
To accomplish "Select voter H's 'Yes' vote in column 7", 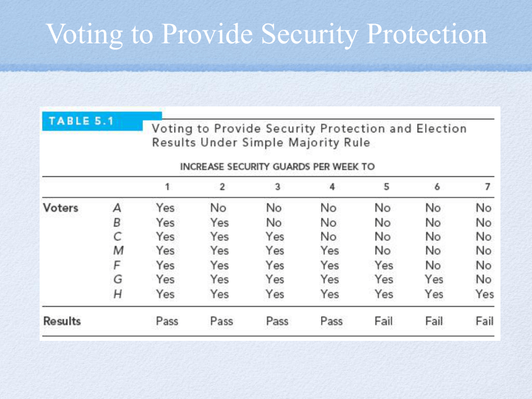I will click(484, 294).
